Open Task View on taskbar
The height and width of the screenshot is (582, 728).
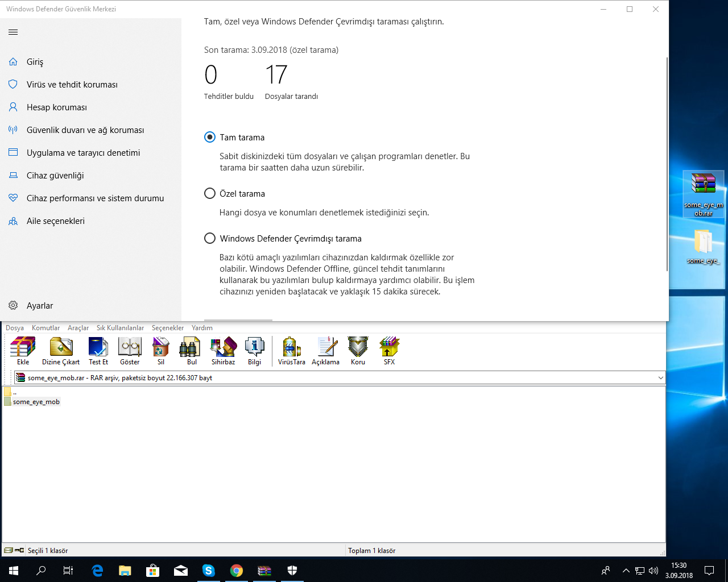pyautogui.click(x=68, y=571)
